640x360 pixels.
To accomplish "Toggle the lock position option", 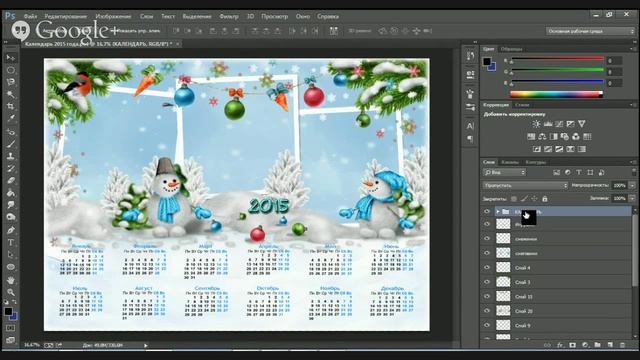I will [x=534, y=199].
